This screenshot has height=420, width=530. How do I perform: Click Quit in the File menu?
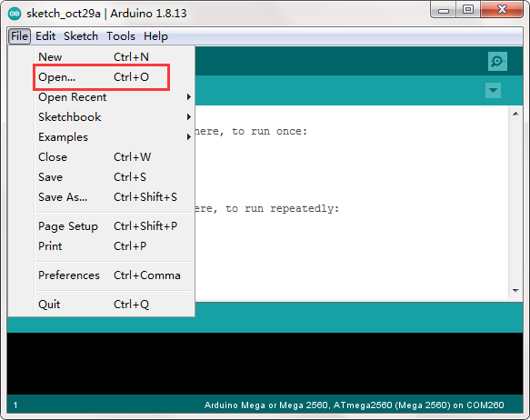click(115, 305)
